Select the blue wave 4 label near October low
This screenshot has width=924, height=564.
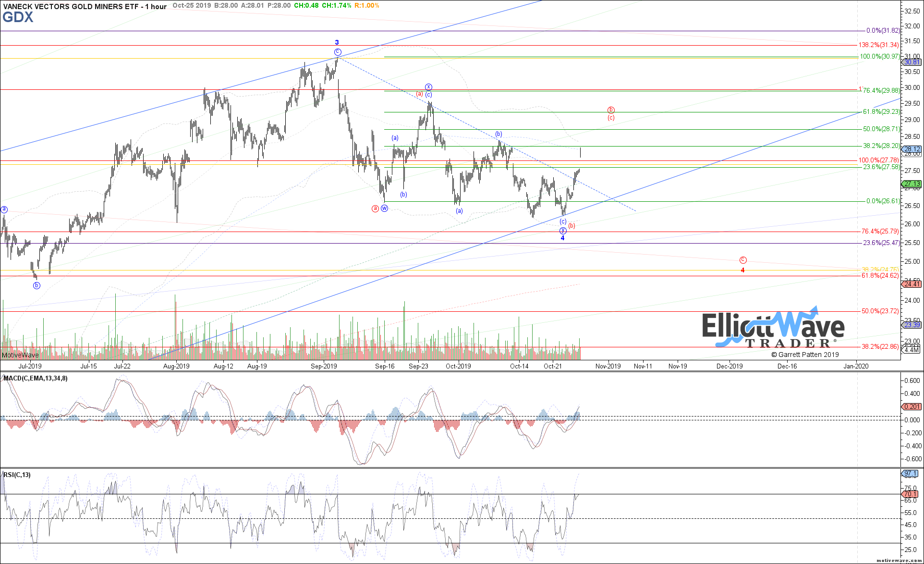(563, 238)
